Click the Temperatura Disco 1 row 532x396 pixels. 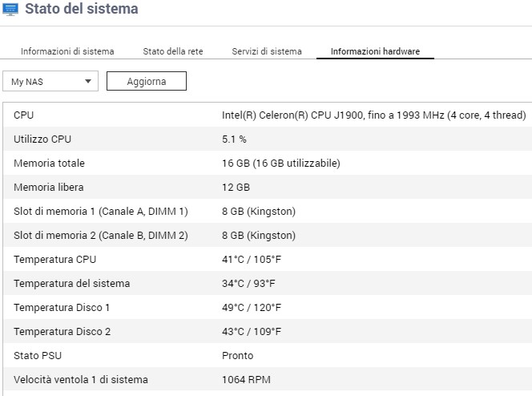(x=267, y=308)
